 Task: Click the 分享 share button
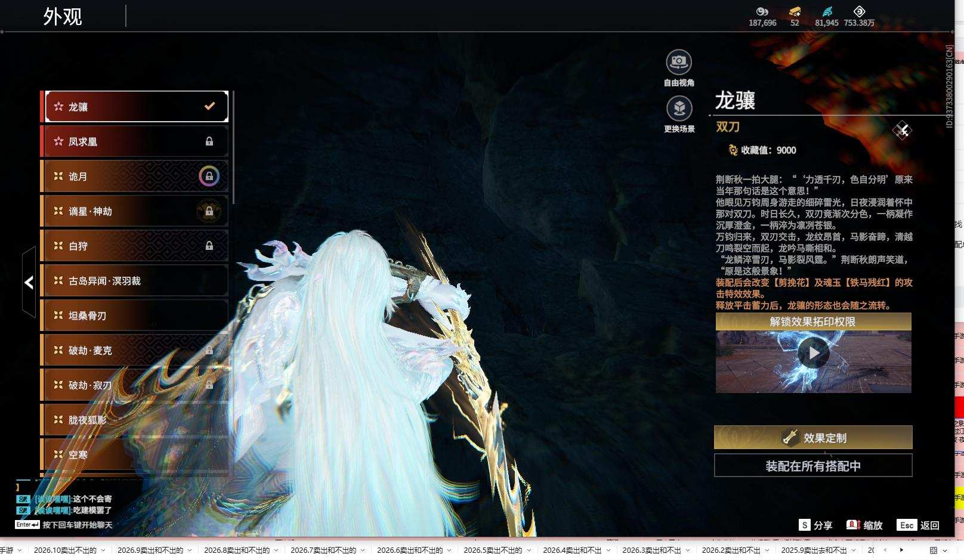click(815, 525)
